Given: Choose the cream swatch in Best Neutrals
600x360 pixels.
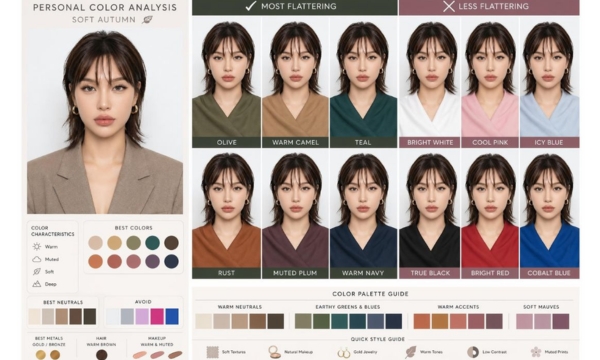Looking at the screenshot, I should pyautogui.click(x=34, y=316).
